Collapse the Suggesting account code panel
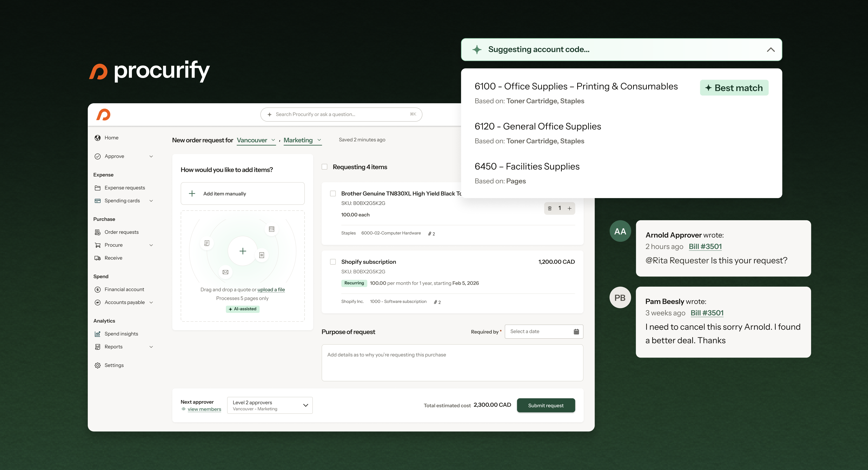Screen dimensions: 868x470 tap(771, 49)
